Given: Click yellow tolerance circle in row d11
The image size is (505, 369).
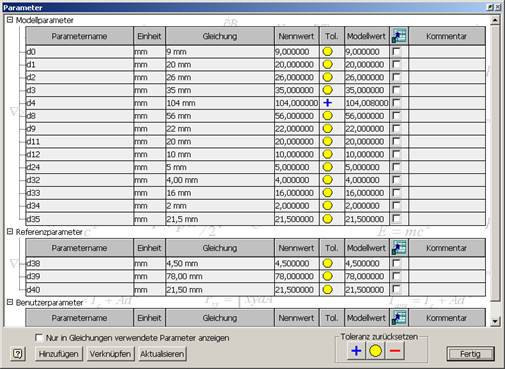Looking at the screenshot, I should [328, 141].
